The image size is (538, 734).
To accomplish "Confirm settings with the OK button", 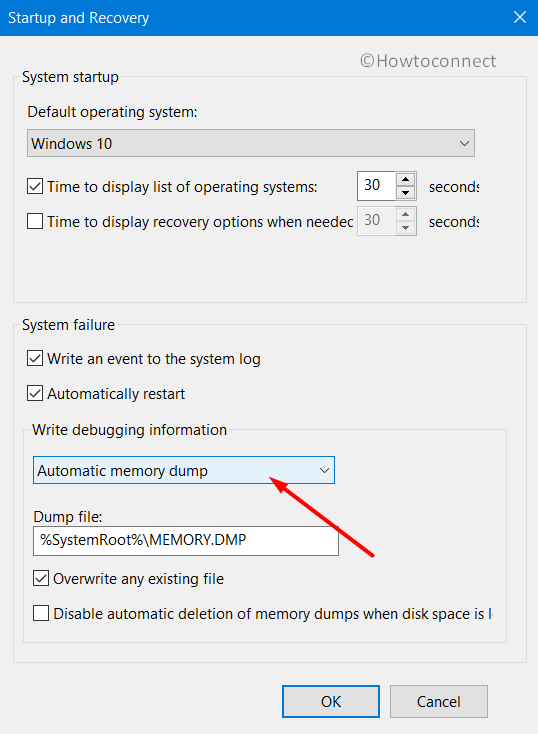I will pyautogui.click(x=331, y=701).
